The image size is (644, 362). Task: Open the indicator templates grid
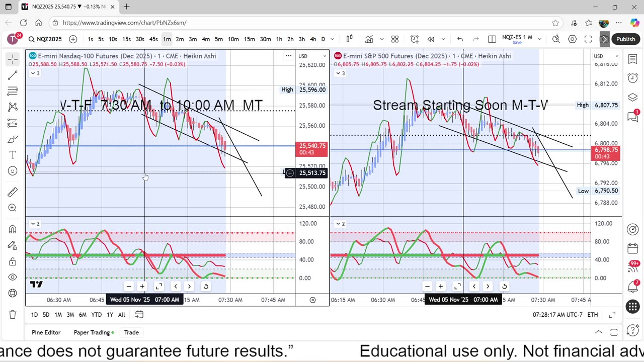395,39
